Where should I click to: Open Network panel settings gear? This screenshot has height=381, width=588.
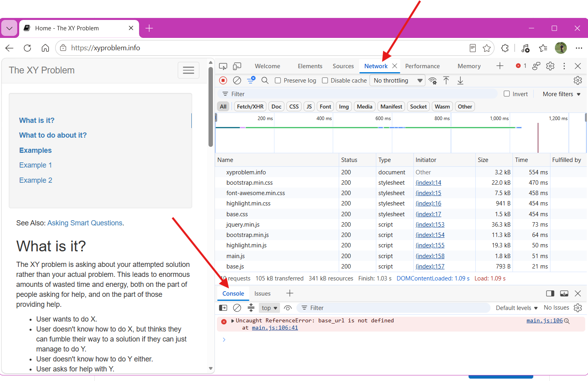point(578,81)
